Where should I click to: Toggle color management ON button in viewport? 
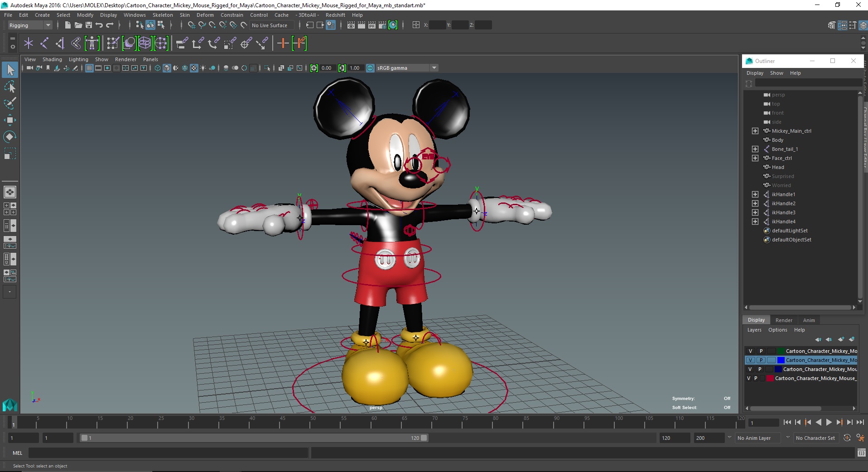[x=370, y=68]
